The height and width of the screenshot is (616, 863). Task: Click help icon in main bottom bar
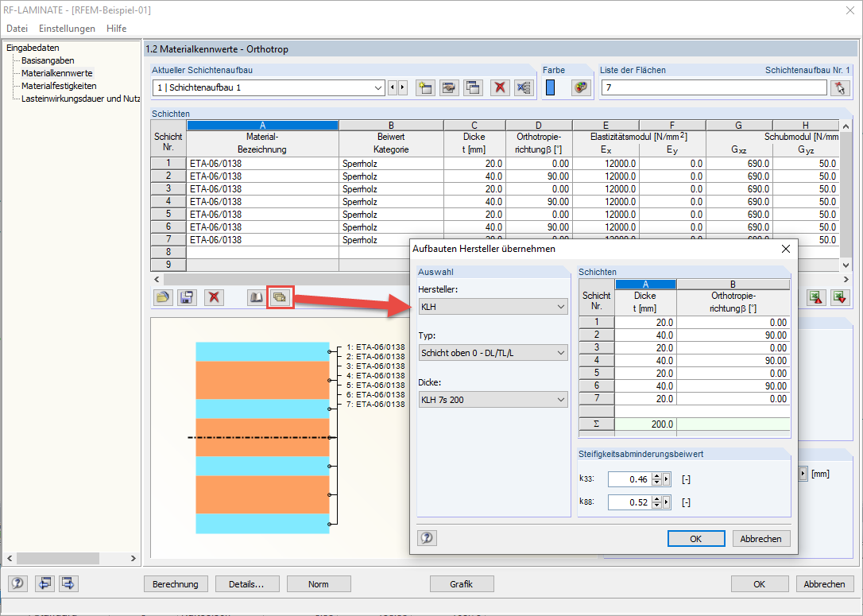click(17, 583)
